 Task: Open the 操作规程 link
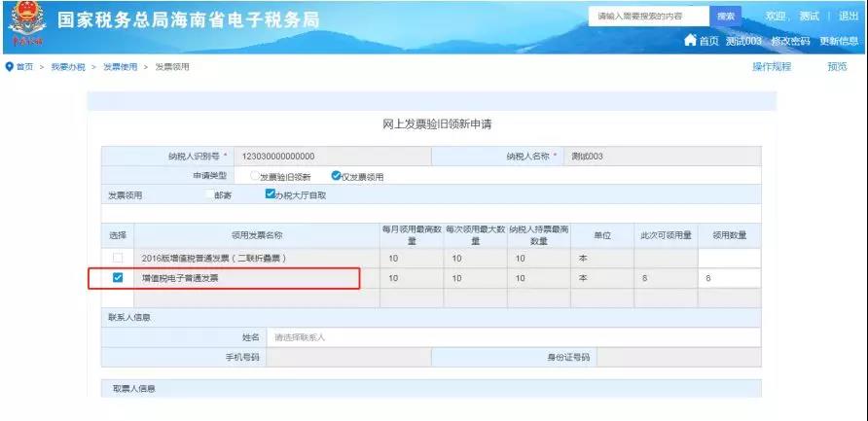point(772,67)
